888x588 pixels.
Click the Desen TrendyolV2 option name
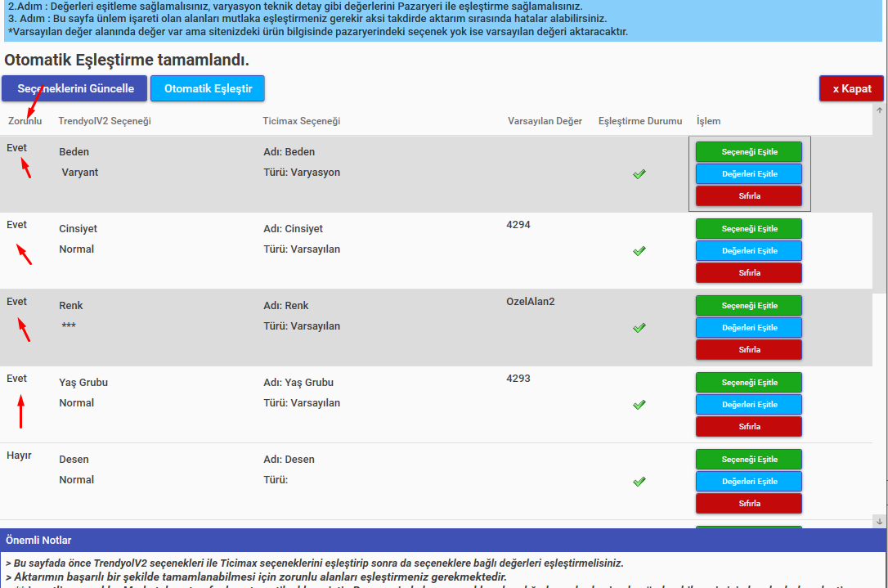tap(74, 460)
